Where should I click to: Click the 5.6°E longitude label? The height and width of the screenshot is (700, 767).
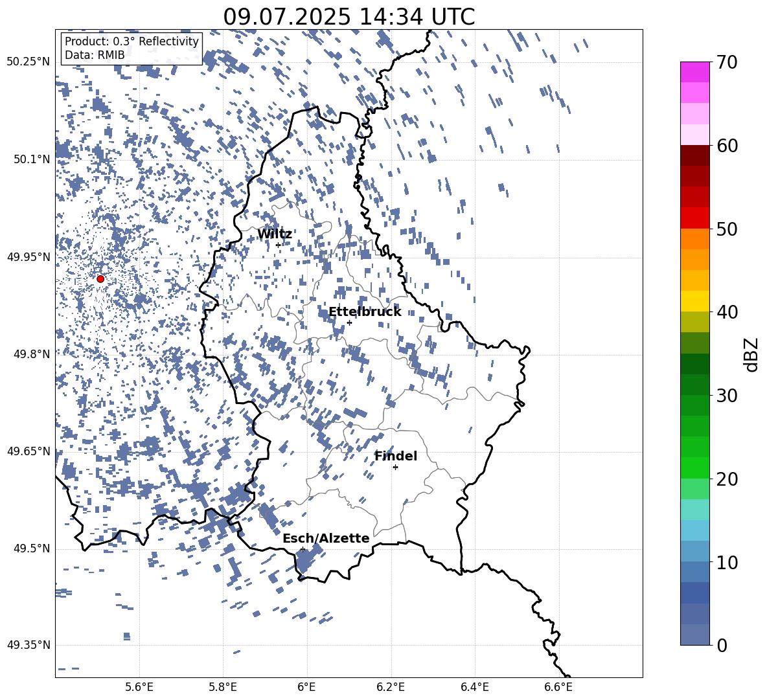point(139,687)
